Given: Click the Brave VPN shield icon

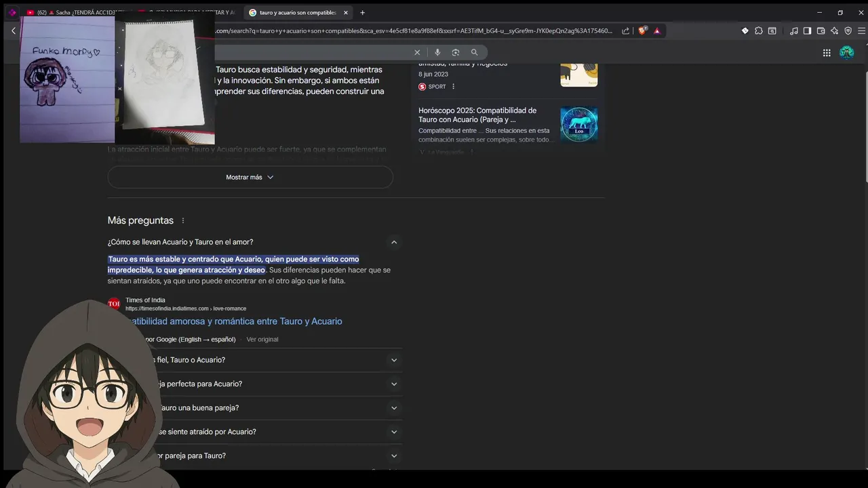Looking at the screenshot, I should pos(848,30).
